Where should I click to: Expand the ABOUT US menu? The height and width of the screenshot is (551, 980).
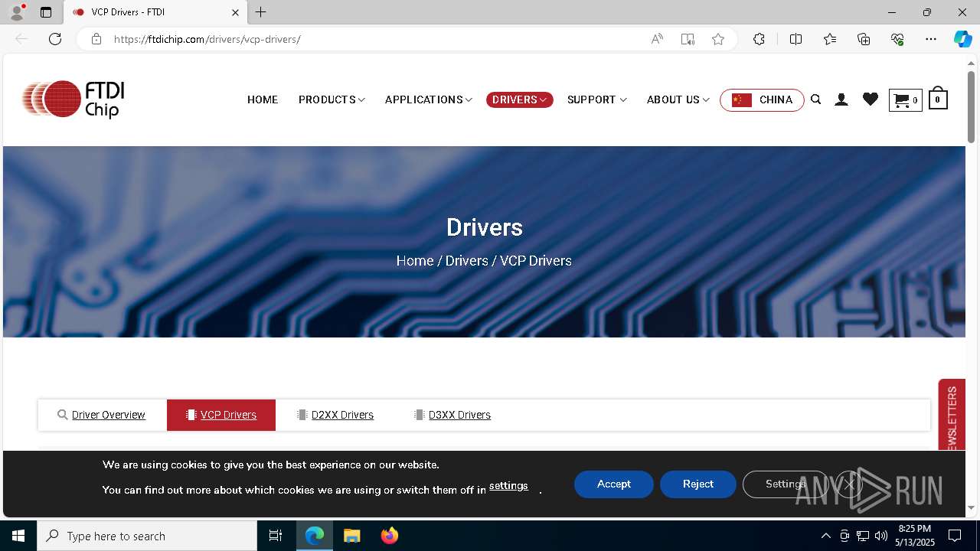pos(678,99)
